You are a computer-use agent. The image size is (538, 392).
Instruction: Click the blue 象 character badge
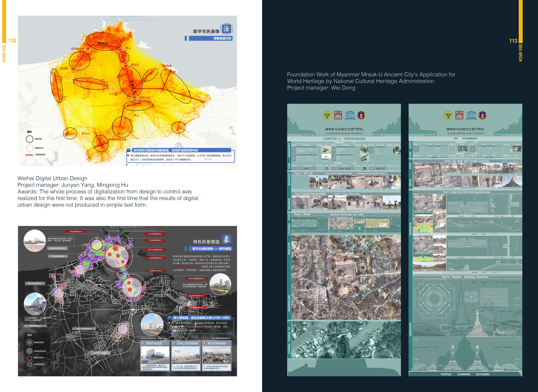coord(227,239)
